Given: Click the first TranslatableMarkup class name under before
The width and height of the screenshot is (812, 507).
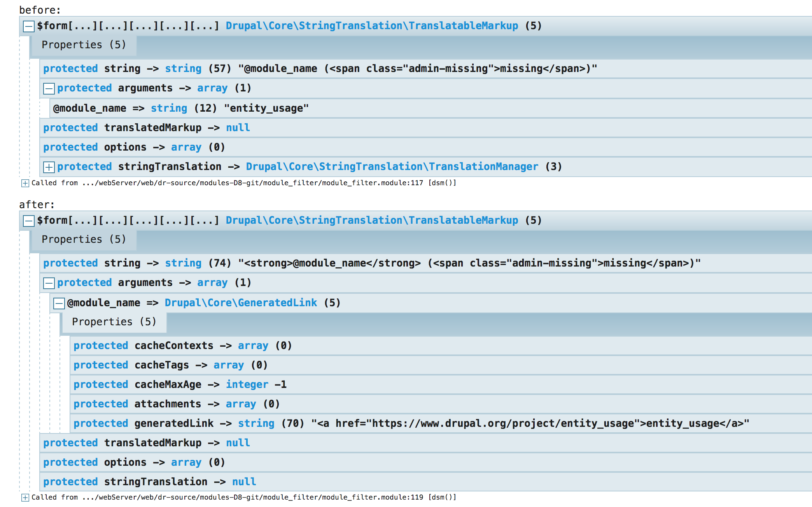Looking at the screenshot, I should point(372,26).
